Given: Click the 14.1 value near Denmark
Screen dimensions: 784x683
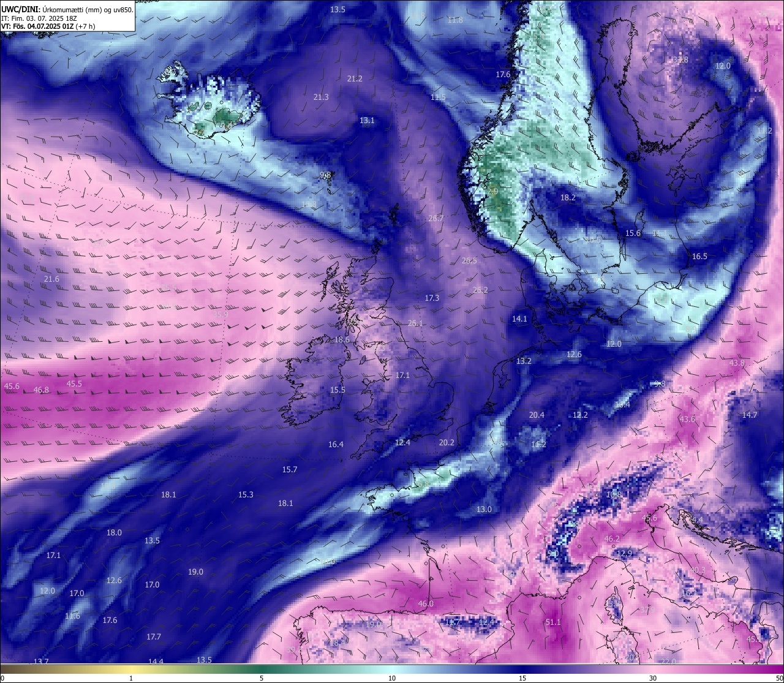Looking at the screenshot, I should 519,319.
